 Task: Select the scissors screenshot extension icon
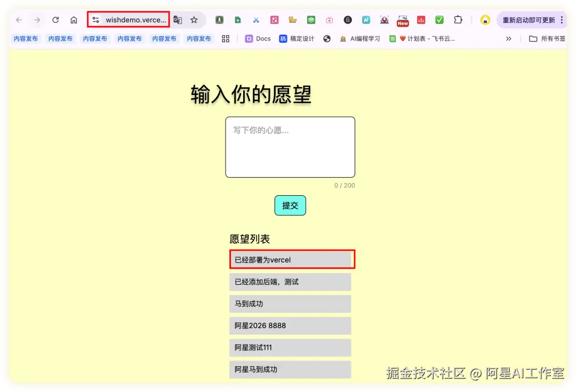[256, 20]
